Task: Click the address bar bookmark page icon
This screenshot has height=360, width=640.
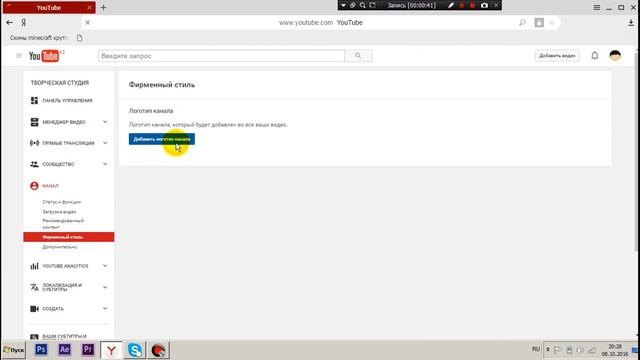Action: [539, 23]
